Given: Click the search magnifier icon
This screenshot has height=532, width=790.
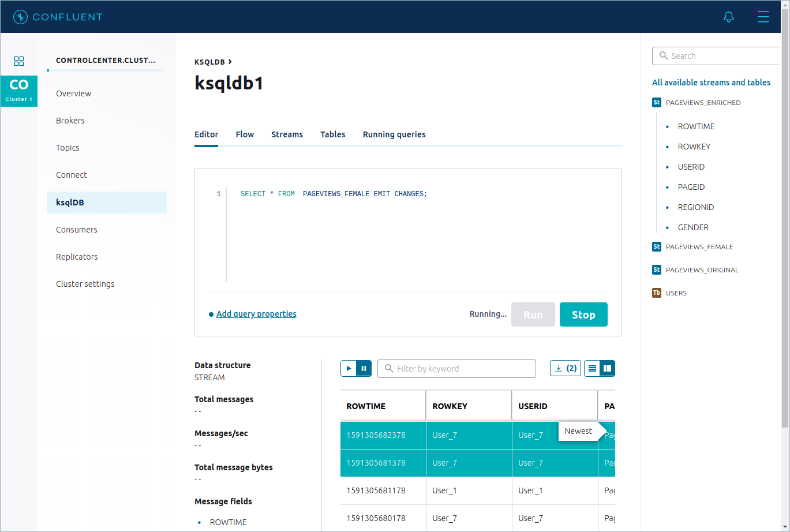Looking at the screenshot, I should pyautogui.click(x=664, y=56).
